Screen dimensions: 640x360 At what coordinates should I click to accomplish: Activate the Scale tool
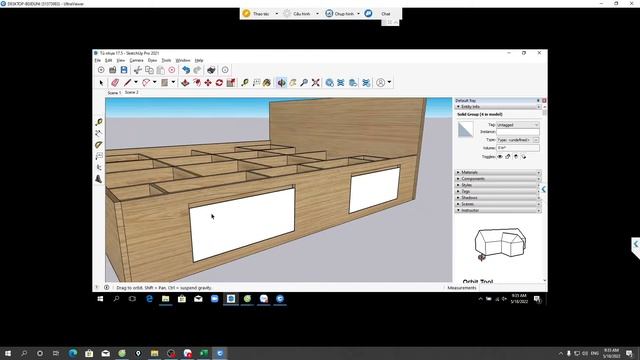tap(231, 83)
